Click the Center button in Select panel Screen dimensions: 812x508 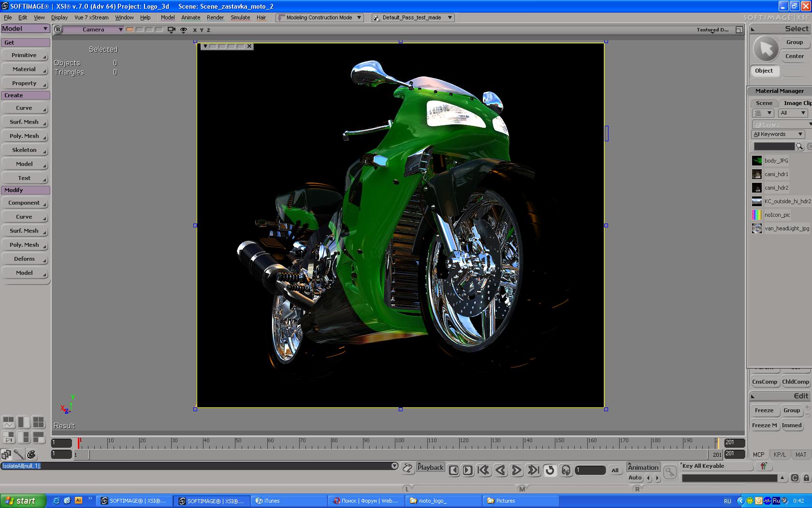(x=795, y=56)
